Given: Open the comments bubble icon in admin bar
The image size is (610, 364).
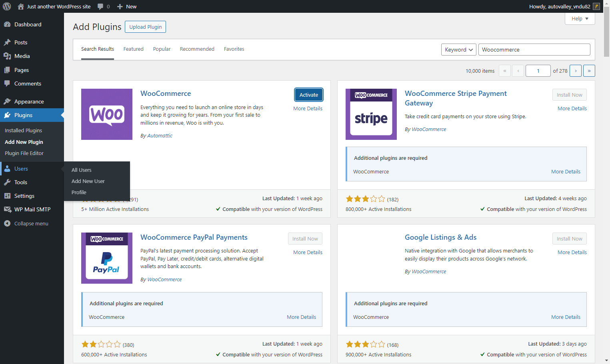Looking at the screenshot, I should (100, 6).
